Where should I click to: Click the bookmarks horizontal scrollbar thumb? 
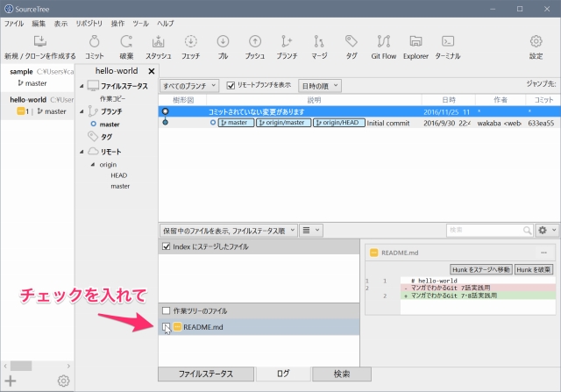(x=21, y=366)
